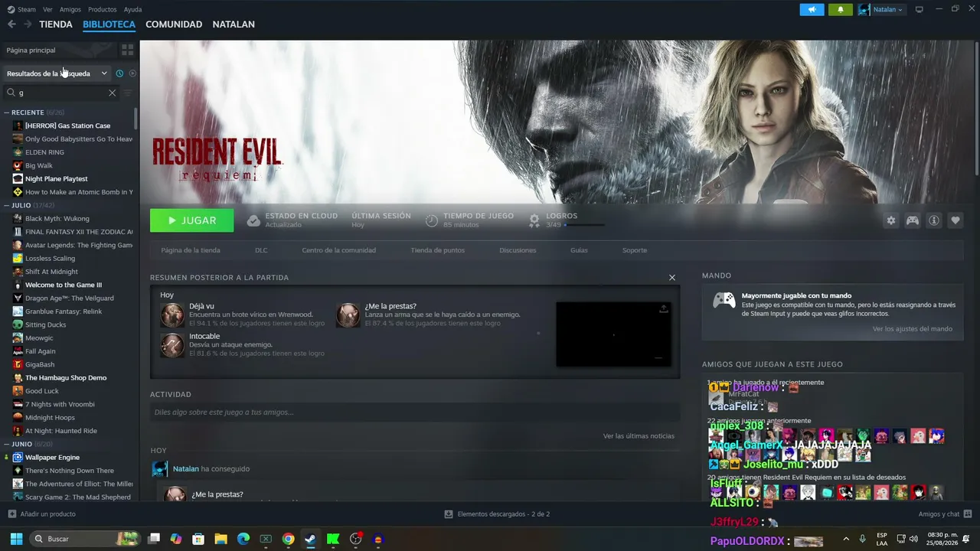This screenshot has width=980, height=551.
Task: Open Resultados de la búsqueda dropdown
Action: pos(57,73)
